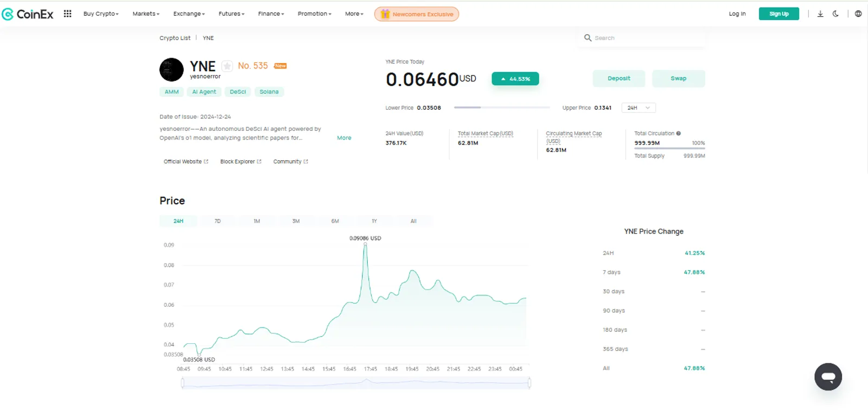The image size is (868, 410).
Task: Select the 1M chart tab
Action: [257, 221]
